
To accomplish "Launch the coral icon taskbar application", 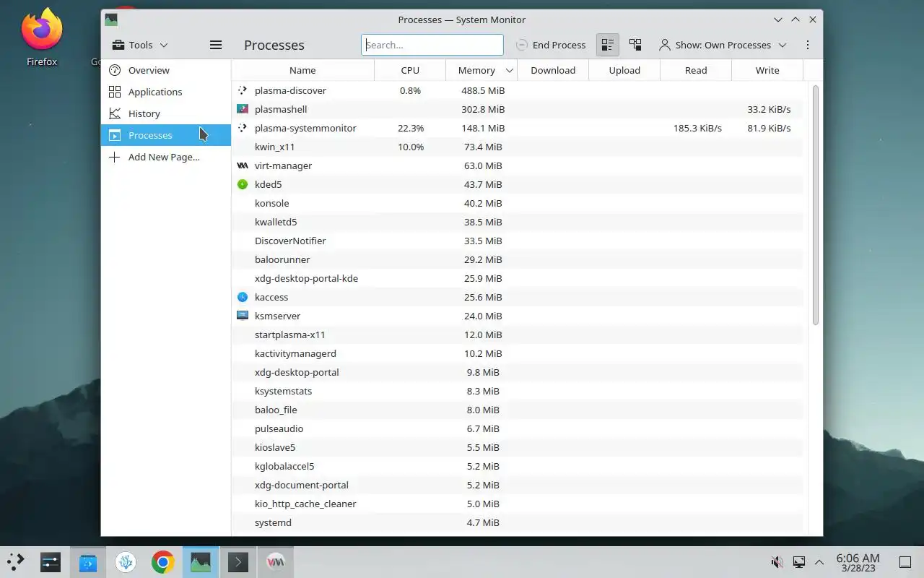I will 126,561.
